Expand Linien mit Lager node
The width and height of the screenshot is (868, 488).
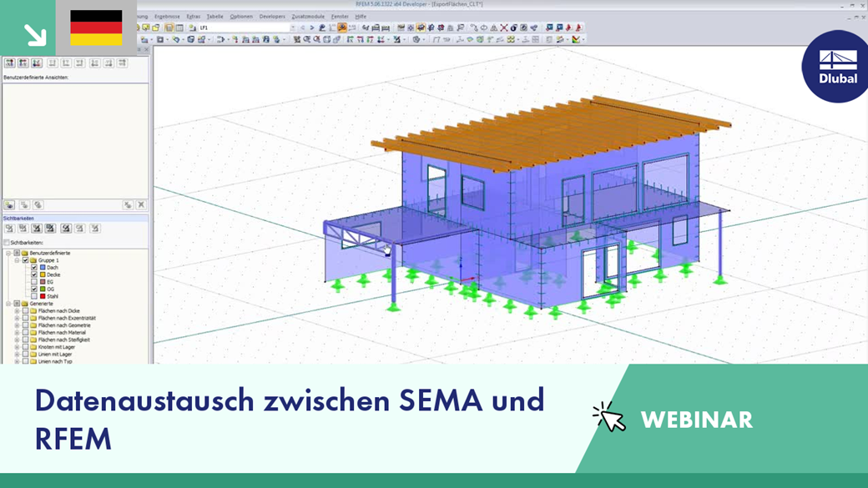pos(18,354)
